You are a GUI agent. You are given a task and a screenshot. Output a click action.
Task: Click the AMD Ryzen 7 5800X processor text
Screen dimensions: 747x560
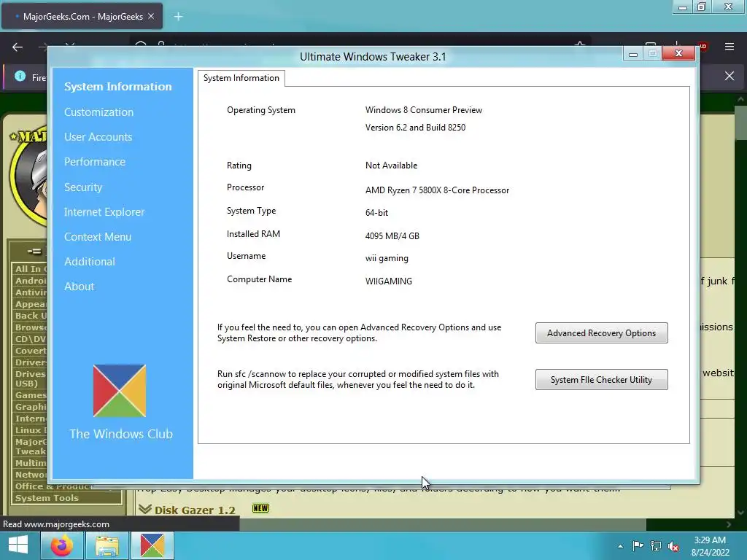click(x=437, y=190)
